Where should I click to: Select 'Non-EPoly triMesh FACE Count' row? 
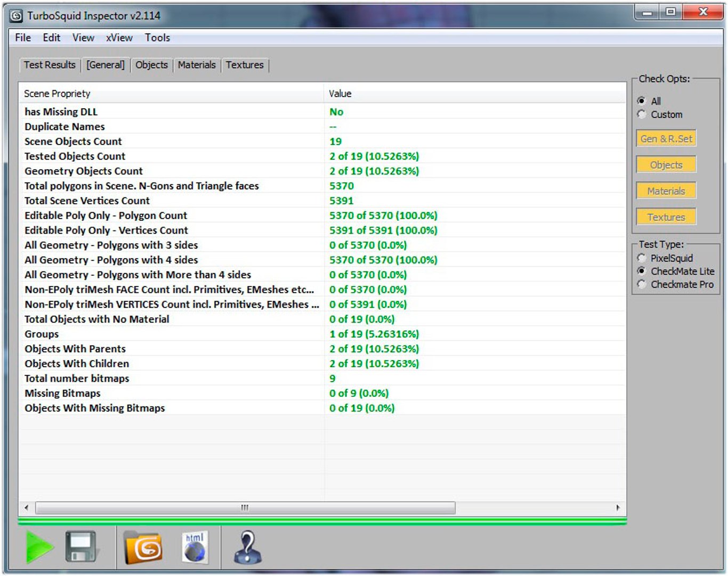coord(322,290)
